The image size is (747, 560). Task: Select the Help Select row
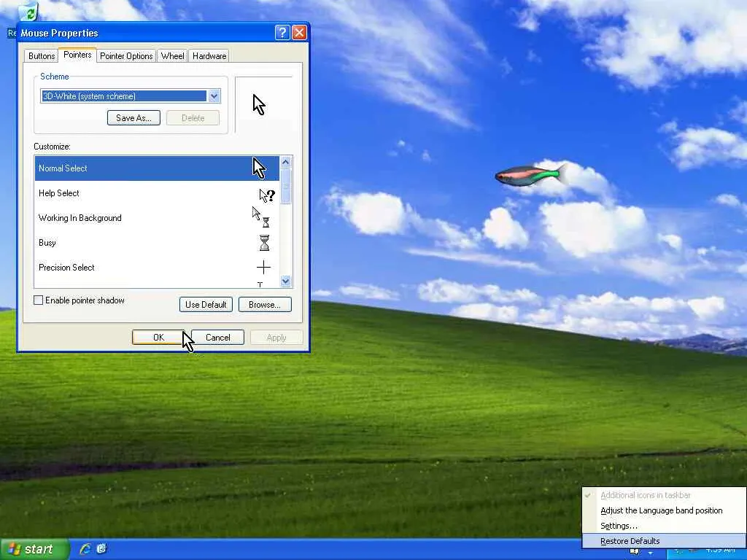point(157,192)
